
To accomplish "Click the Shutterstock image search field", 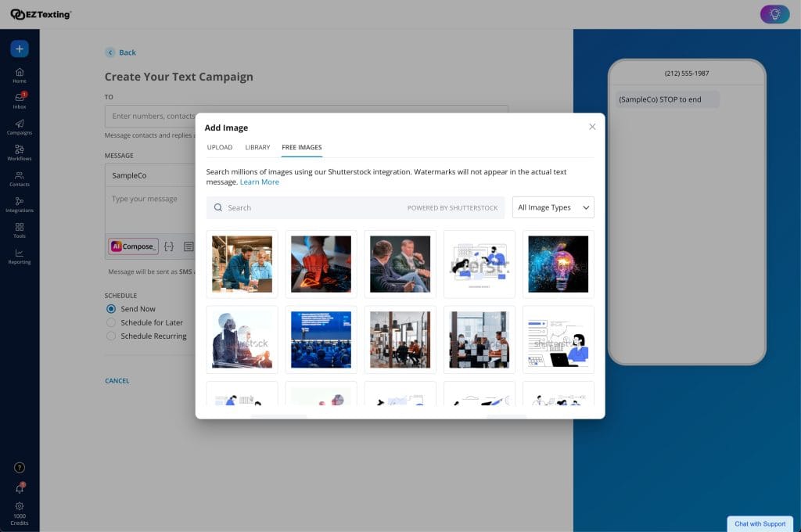I will tap(313, 207).
